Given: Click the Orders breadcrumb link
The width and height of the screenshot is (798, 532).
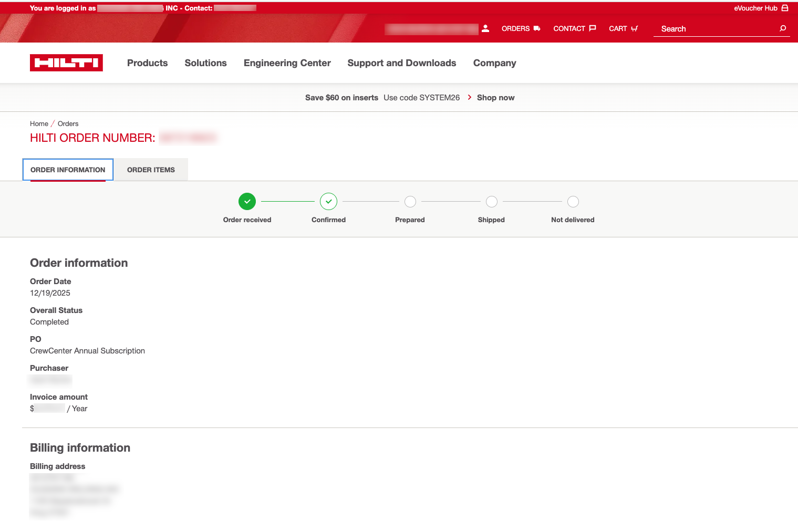Looking at the screenshot, I should (x=68, y=124).
